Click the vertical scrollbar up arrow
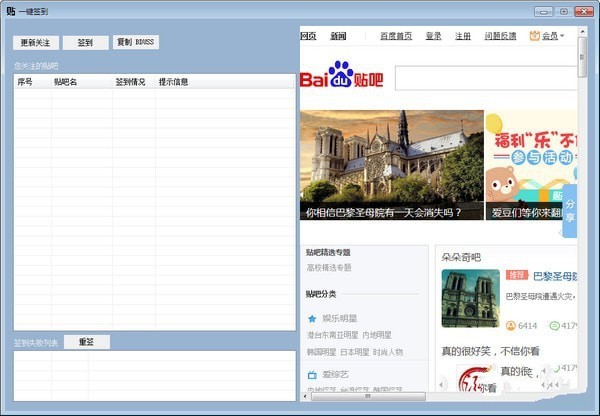 [x=582, y=31]
